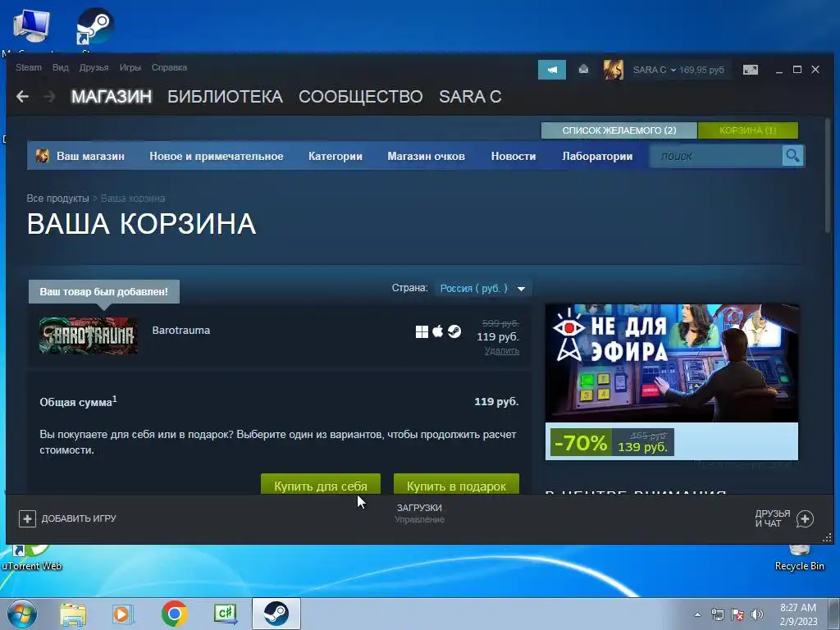Image resolution: width=840 pixels, height=630 pixels.
Task: Open the Barotrauma title link
Action: pos(181,331)
